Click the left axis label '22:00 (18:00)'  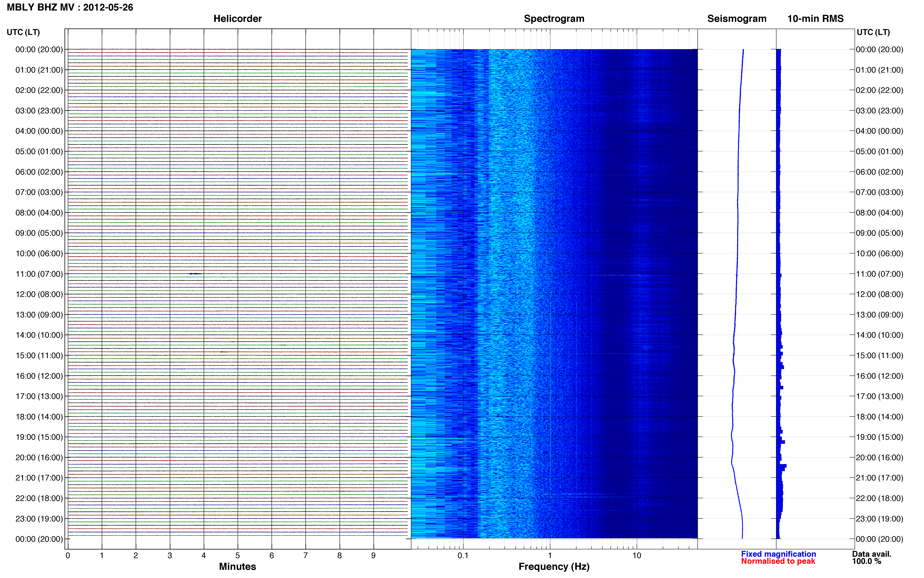(x=39, y=498)
